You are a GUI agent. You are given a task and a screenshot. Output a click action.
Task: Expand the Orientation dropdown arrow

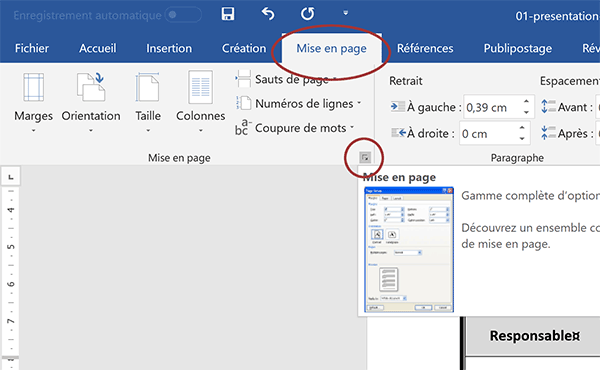(x=91, y=130)
